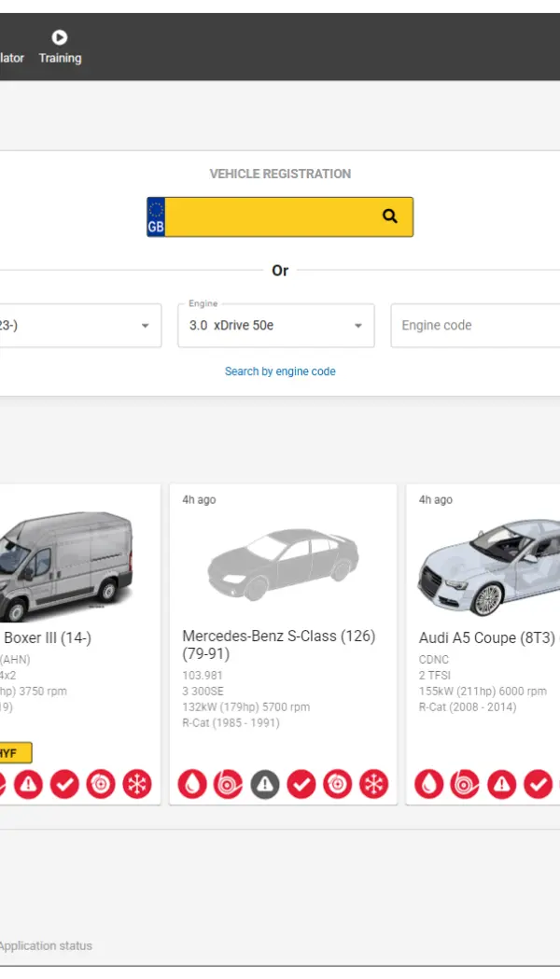560x979 pixels.
Task: Click the 3 300SE engine text
Action: coord(203,692)
